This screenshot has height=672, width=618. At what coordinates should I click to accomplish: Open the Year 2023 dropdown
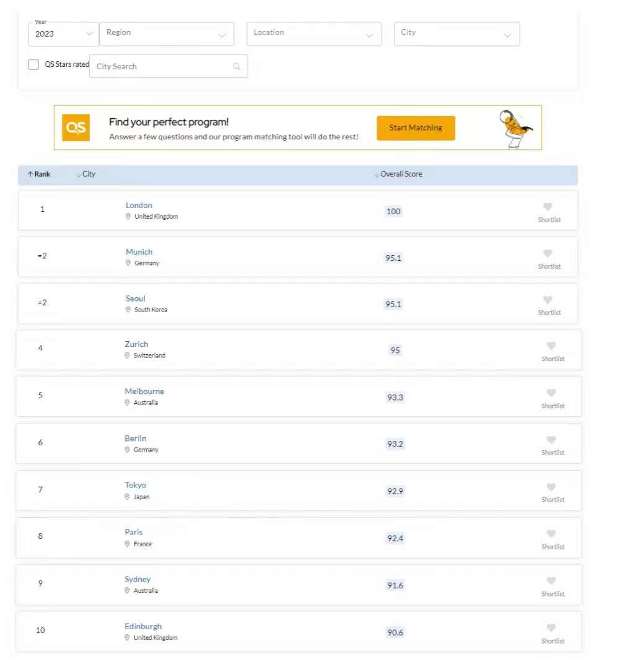point(63,34)
